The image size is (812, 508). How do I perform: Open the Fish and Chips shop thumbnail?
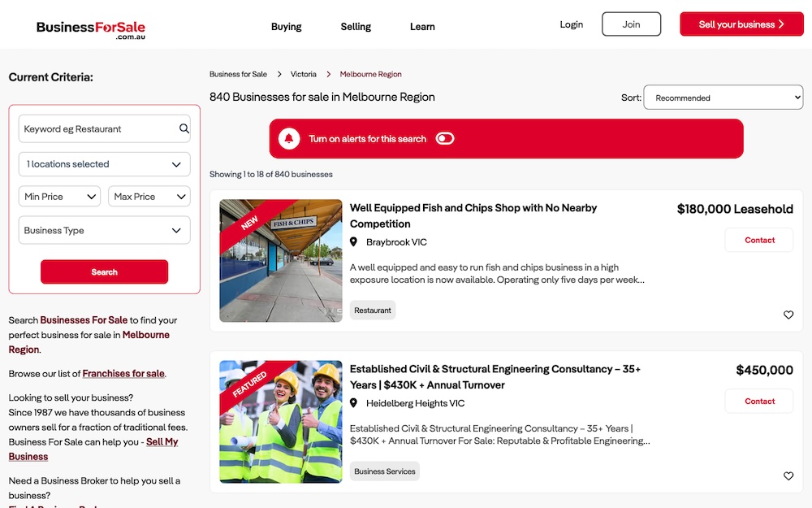tap(281, 260)
